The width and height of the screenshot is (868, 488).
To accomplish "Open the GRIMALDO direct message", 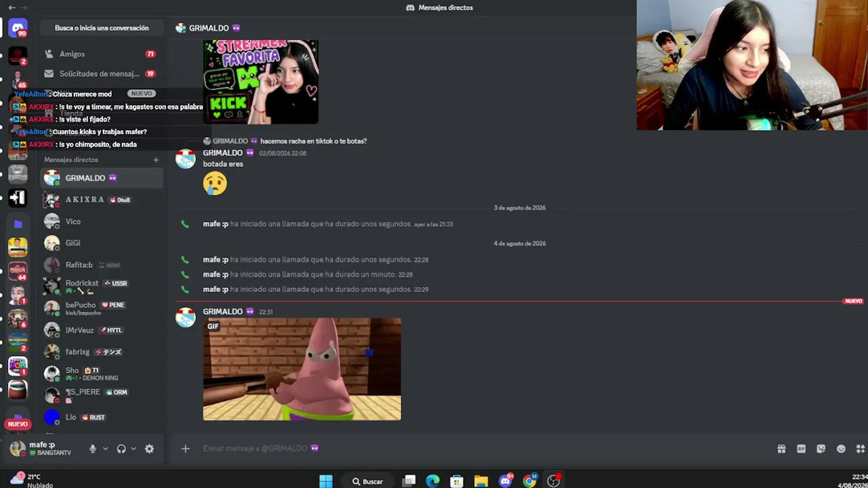I will (101, 178).
